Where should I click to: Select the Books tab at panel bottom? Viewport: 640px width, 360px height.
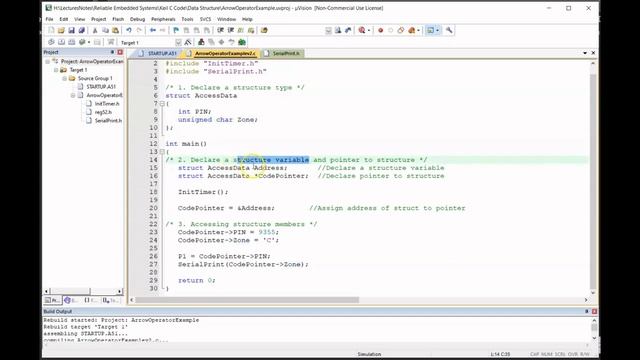71,300
